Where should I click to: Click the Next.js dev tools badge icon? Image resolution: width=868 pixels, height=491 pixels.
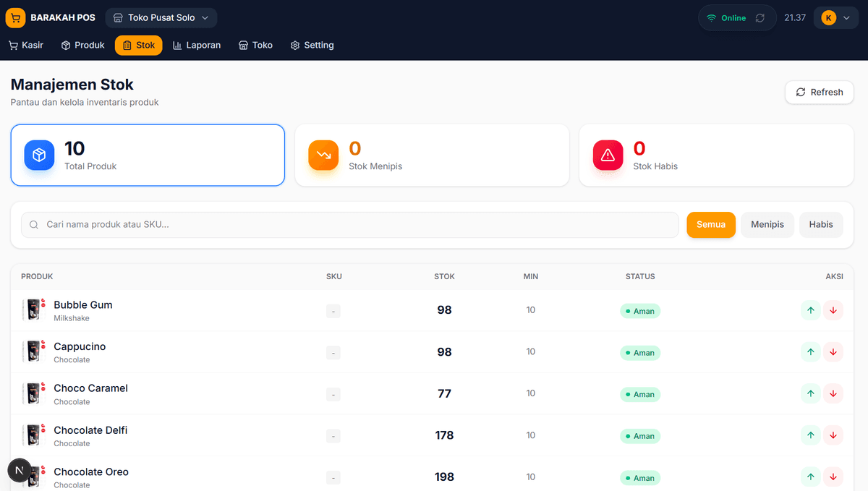point(20,470)
